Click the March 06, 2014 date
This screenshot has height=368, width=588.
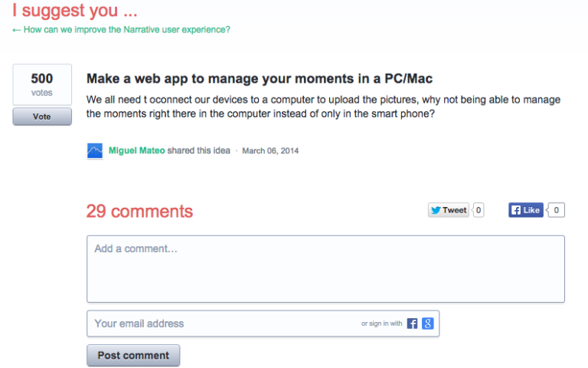click(x=270, y=151)
